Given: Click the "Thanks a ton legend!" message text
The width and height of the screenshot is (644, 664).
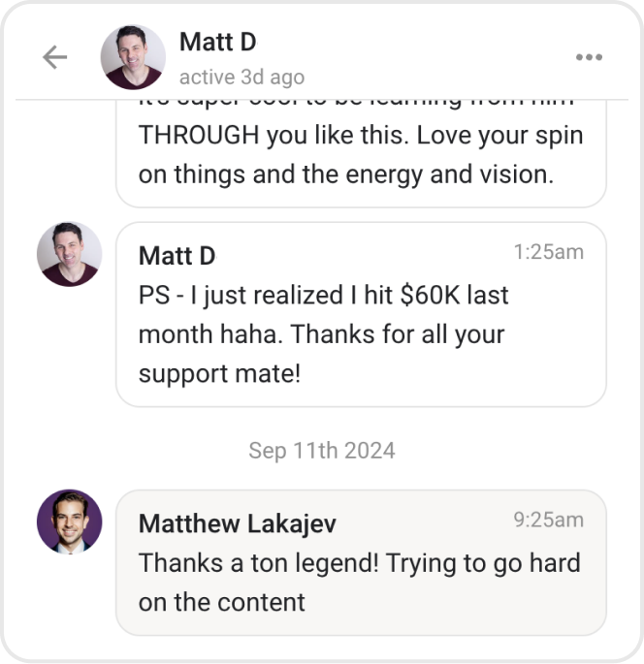Looking at the screenshot, I should click(x=359, y=562).
